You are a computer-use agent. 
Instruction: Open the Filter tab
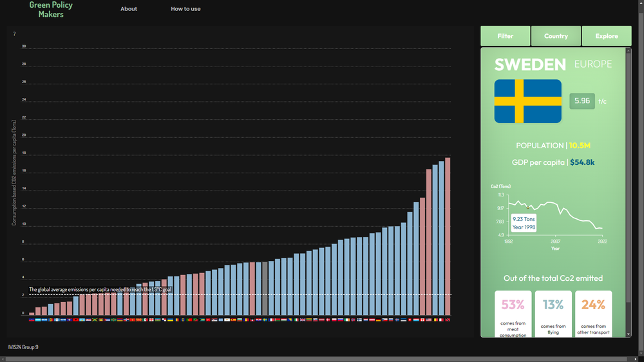pyautogui.click(x=505, y=35)
